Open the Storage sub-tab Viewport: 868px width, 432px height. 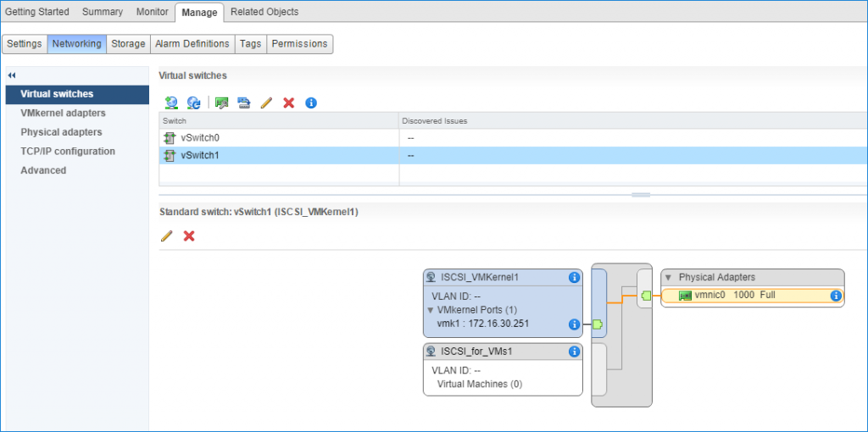pyautogui.click(x=129, y=44)
